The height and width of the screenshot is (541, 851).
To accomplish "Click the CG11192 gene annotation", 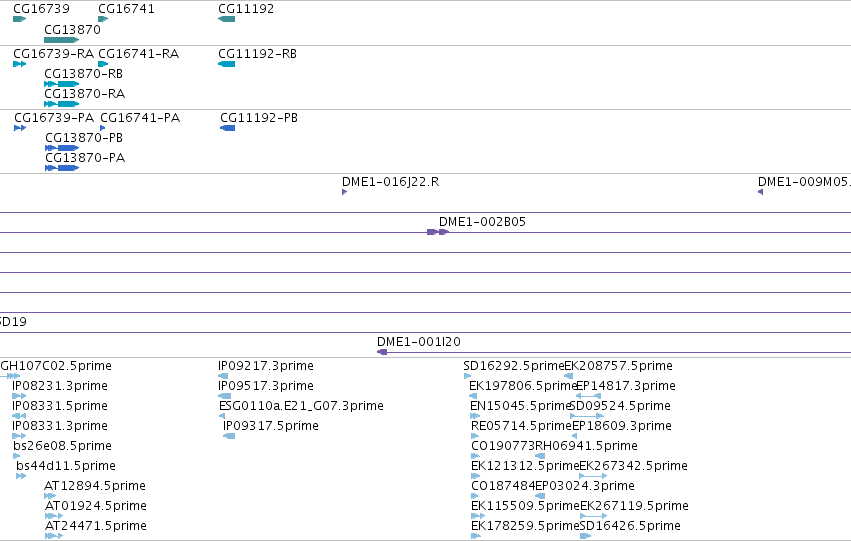I will coord(226,19).
